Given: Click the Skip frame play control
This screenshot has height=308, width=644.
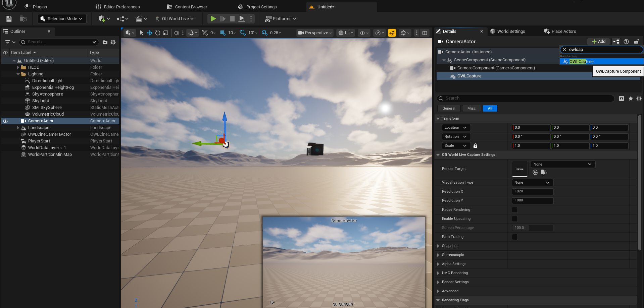Looking at the screenshot, I should [x=223, y=19].
